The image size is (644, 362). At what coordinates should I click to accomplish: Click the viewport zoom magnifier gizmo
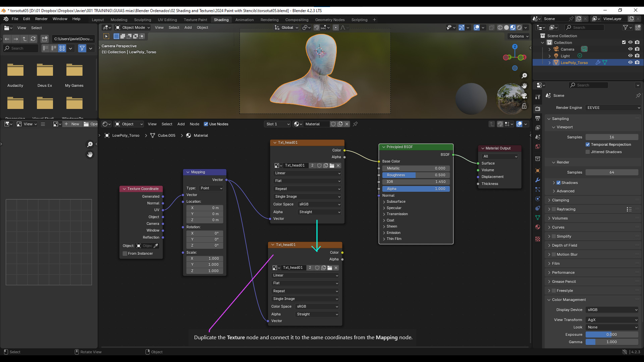click(x=524, y=76)
